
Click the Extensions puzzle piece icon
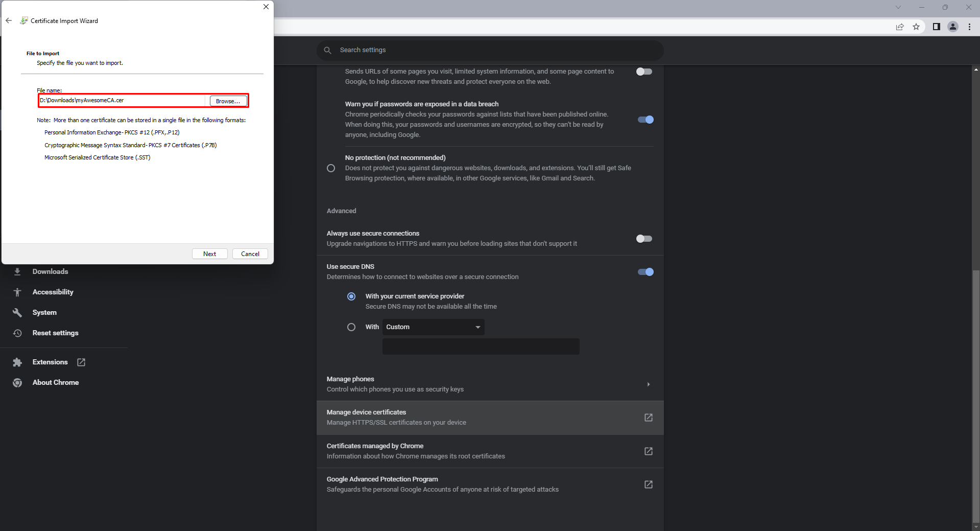(17, 362)
